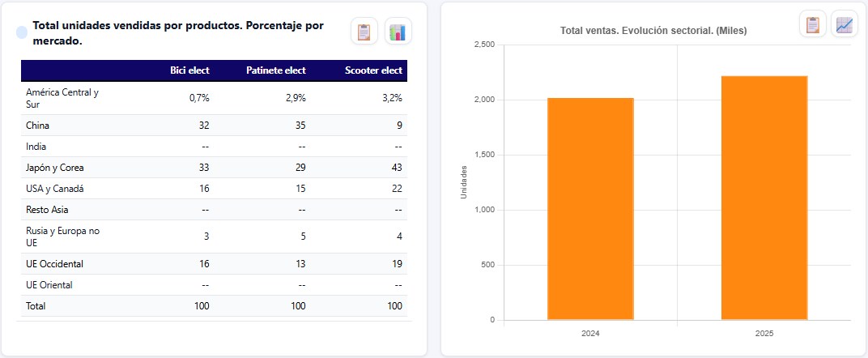The height and width of the screenshot is (358, 868).
Task: Select UE Occidental Patinete elect value 13
Action: click(300, 264)
